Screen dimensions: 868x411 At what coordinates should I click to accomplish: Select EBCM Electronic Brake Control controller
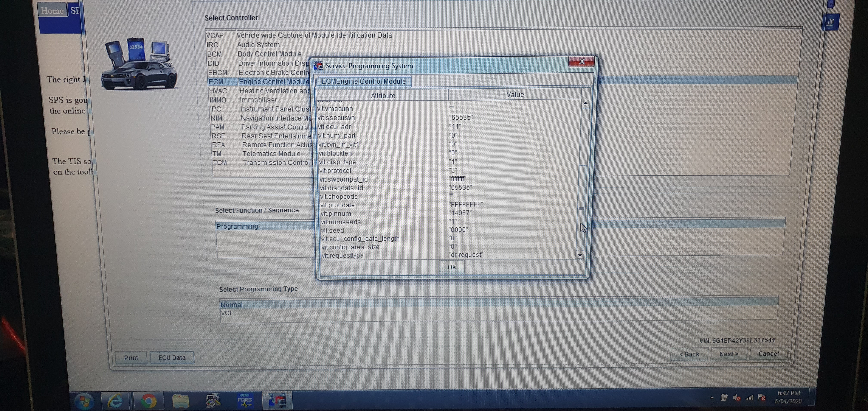(x=259, y=73)
